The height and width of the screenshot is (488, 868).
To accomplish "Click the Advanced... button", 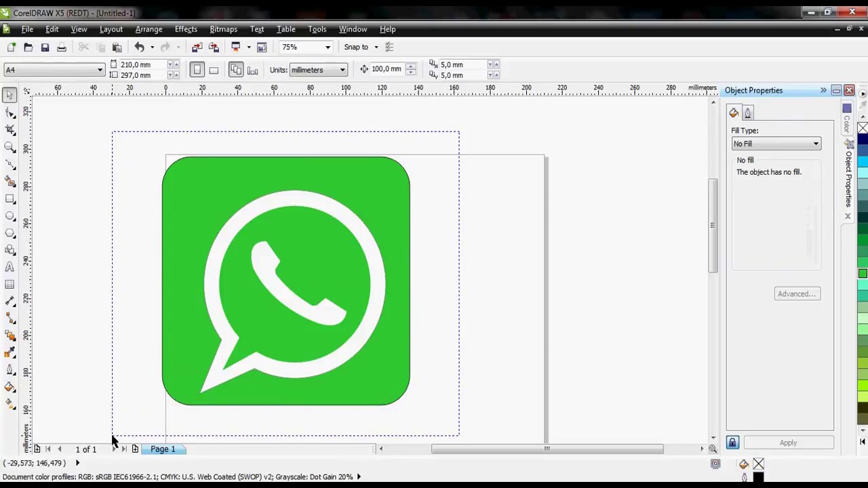I will point(797,294).
